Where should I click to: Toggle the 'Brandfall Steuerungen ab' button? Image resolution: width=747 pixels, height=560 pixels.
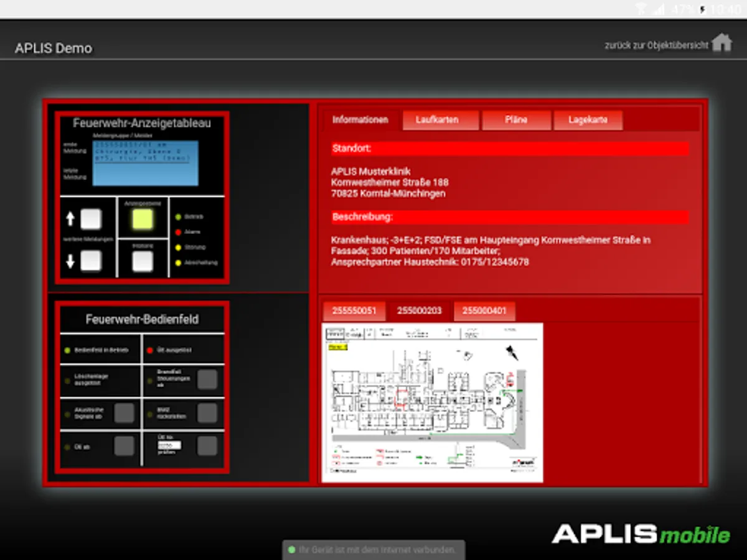[x=207, y=380]
